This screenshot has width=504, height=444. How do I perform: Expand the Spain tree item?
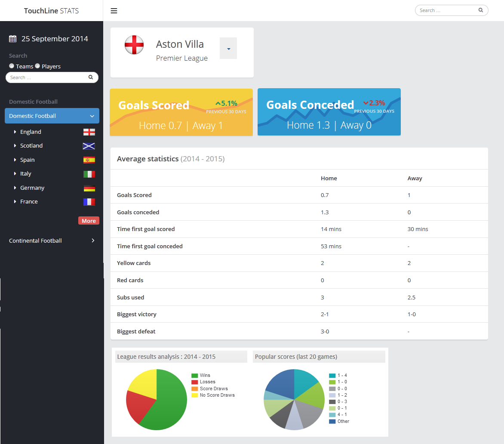[15, 160]
